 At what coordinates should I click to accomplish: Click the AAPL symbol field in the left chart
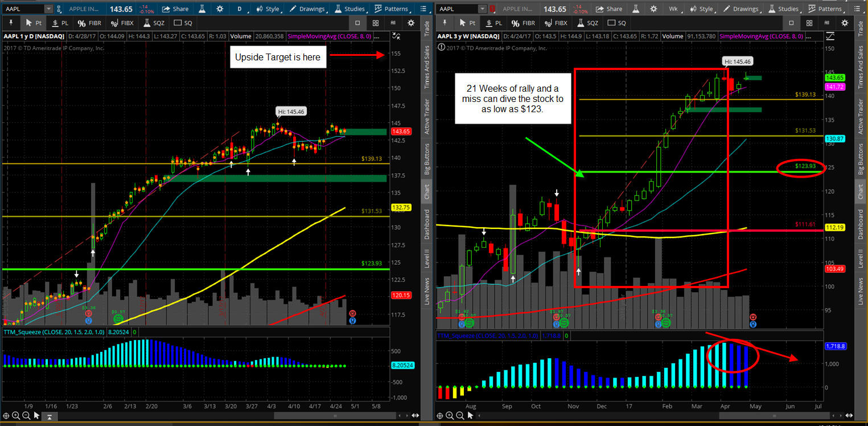coord(23,9)
